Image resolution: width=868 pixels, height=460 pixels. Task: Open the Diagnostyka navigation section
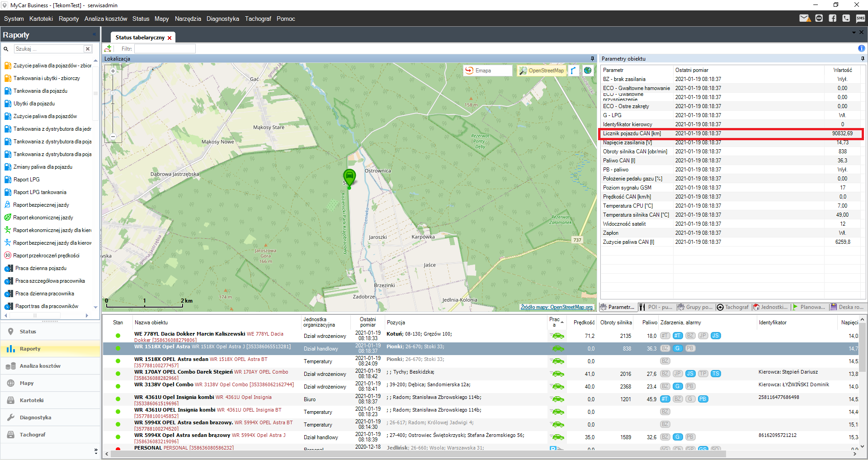35,417
